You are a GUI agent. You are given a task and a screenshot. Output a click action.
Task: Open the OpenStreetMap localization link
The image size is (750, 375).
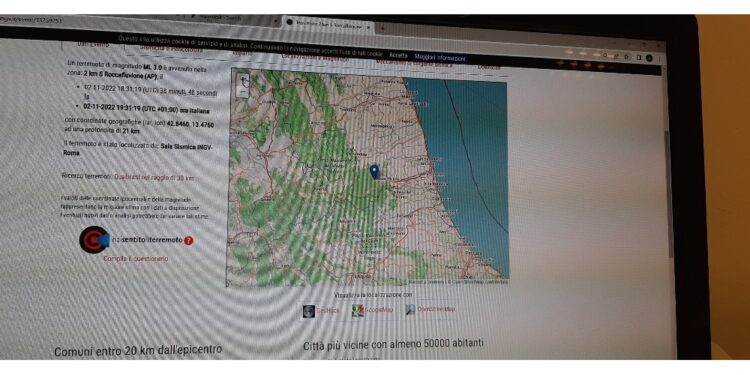click(x=436, y=309)
